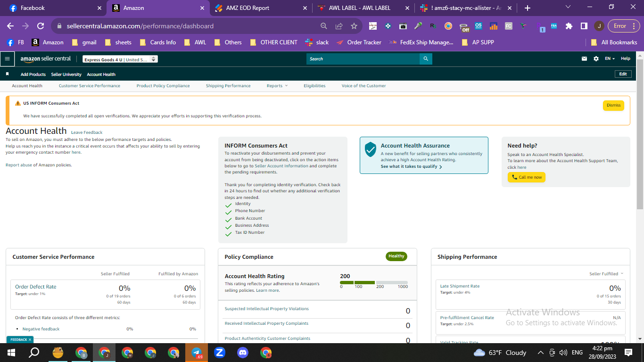Open a new browser tab
The image size is (644, 362).
click(x=528, y=8)
